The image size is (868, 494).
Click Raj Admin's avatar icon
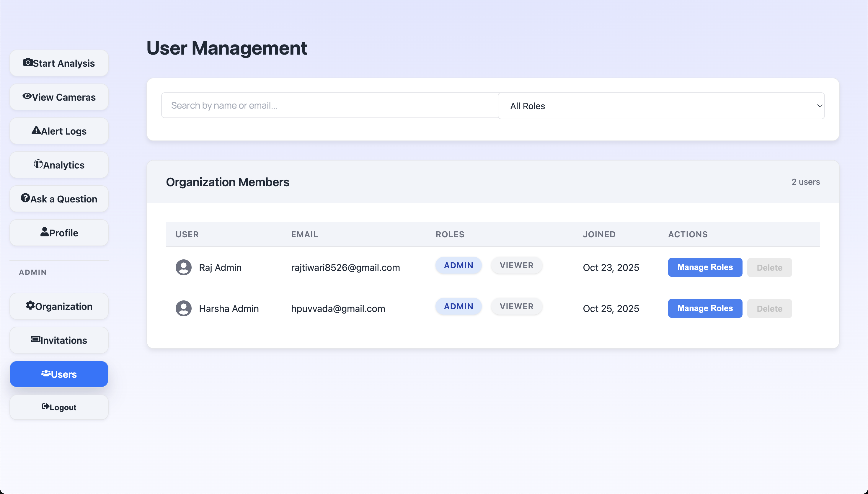183,267
